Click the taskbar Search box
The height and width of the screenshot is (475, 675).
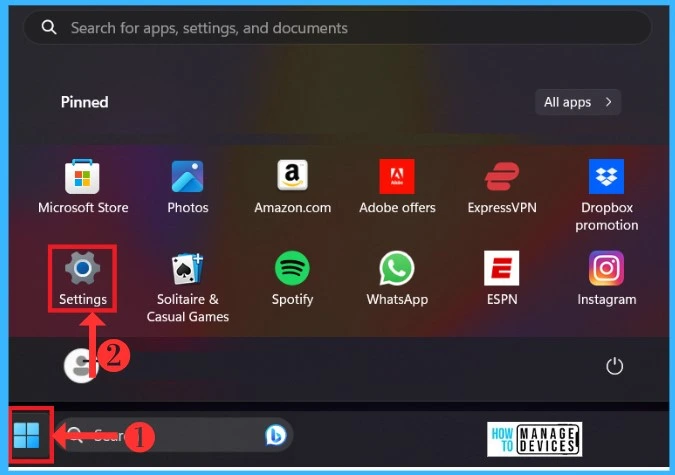point(174,435)
